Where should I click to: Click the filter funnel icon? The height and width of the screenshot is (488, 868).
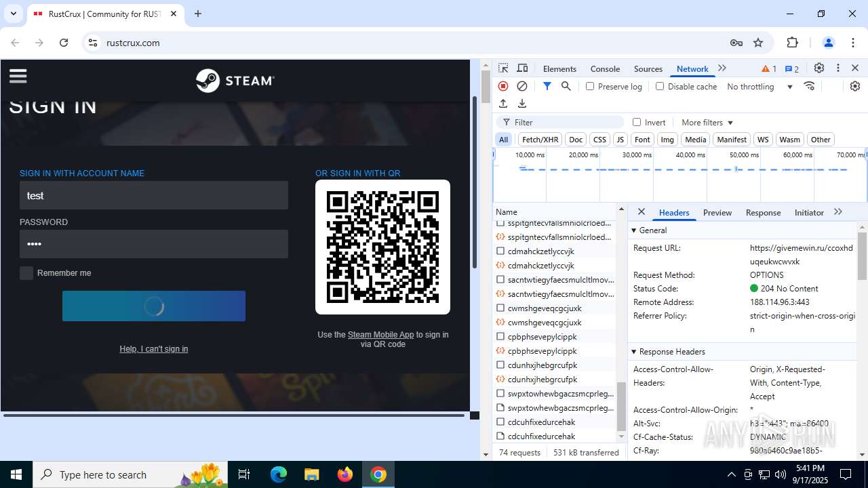547,86
